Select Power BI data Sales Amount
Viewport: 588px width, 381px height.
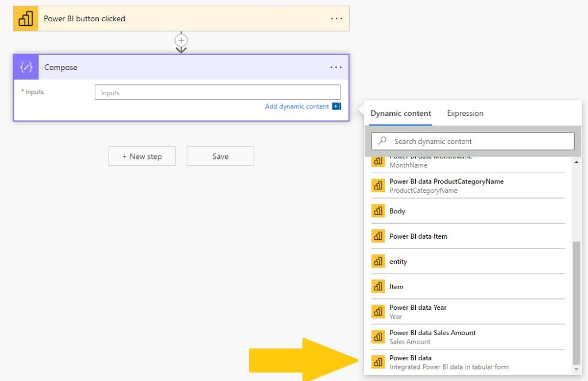click(468, 337)
